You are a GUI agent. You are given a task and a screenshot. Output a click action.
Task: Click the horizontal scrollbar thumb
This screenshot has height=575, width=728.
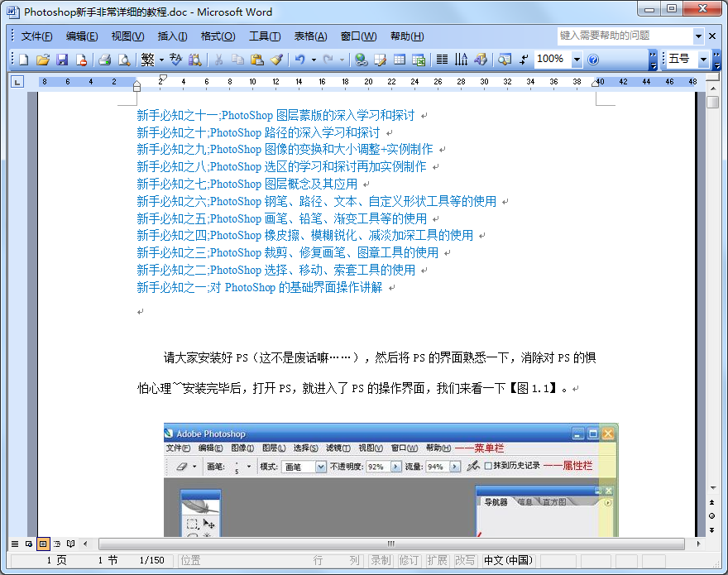pos(391,544)
